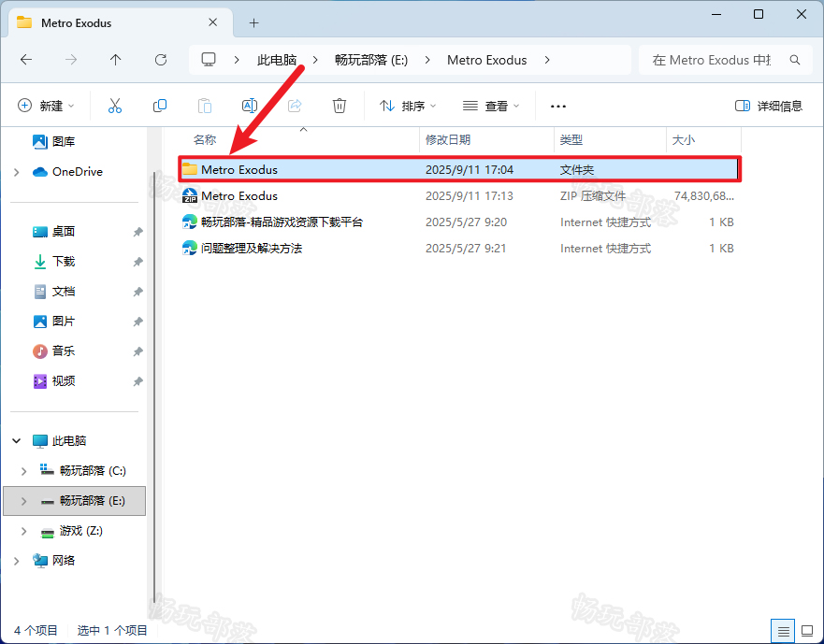This screenshot has width=824, height=644.
Task: Click the Share icon in toolbar
Action: tap(295, 106)
